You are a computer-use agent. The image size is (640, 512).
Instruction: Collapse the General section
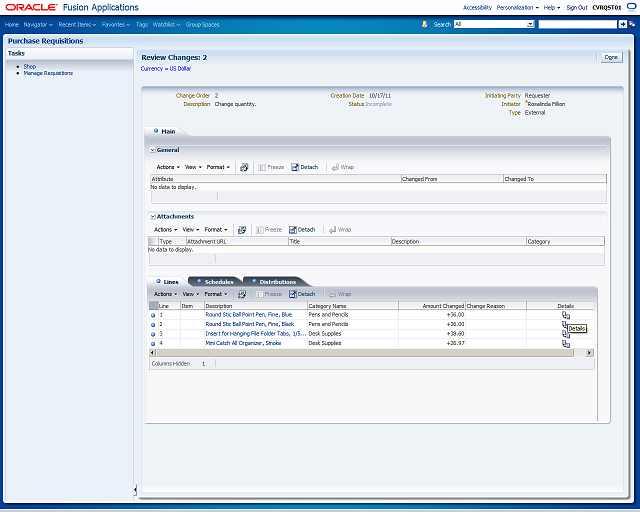click(153, 150)
